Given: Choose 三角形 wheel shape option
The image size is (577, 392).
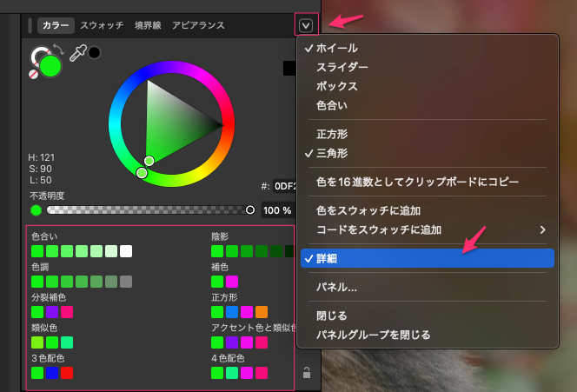Looking at the screenshot, I should (332, 153).
